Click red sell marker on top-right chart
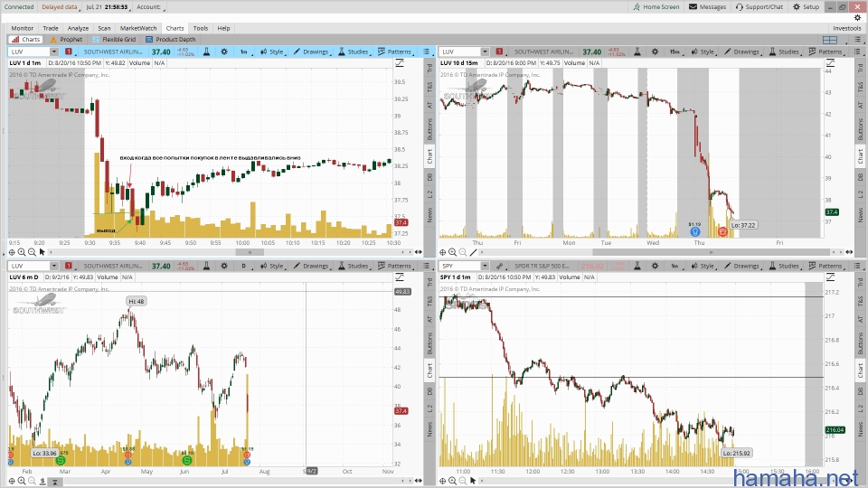868x488 pixels. point(722,232)
